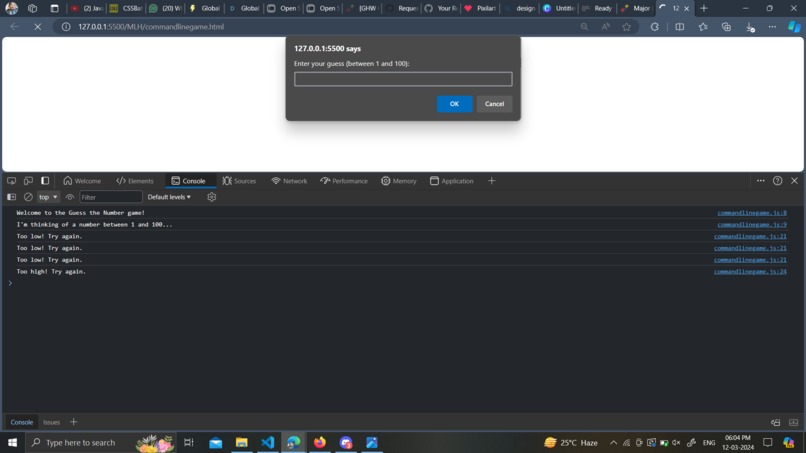This screenshot has height=453, width=806.
Task: Select Console tab in DevTools
Action: pos(188,181)
